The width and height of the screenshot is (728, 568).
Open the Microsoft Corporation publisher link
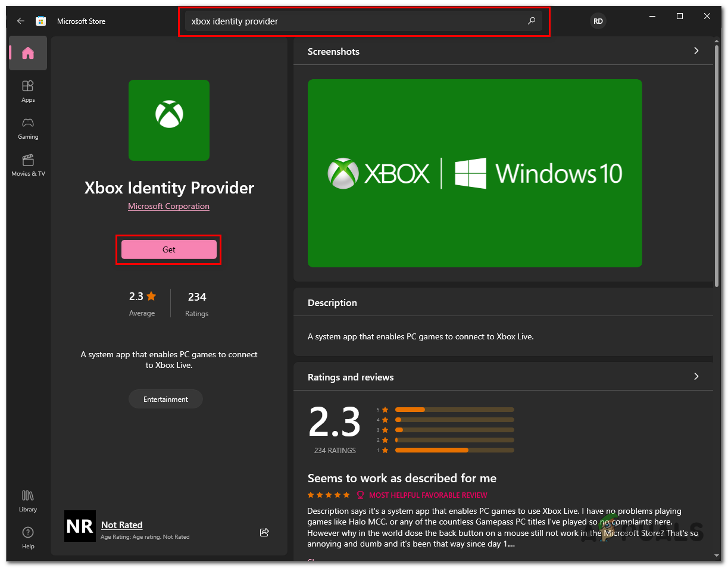pos(169,206)
